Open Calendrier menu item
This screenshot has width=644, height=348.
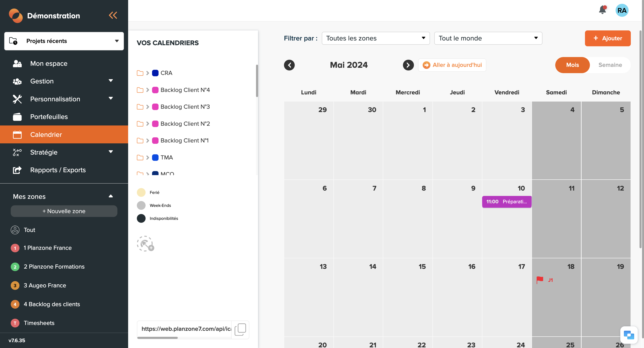click(x=64, y=134)
